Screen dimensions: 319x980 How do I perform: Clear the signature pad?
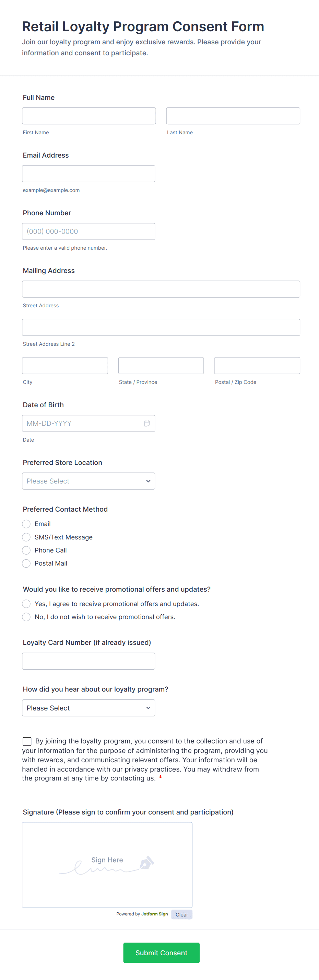[x=182, y=914]
